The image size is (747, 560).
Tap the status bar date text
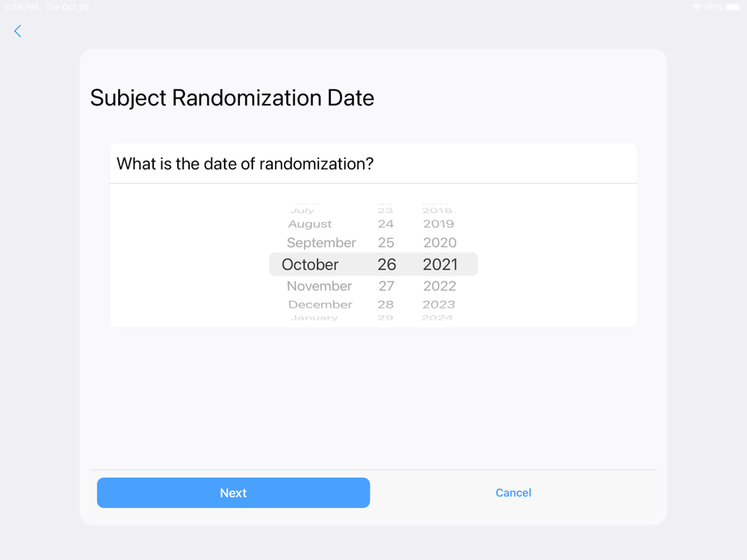pos(67,7)
